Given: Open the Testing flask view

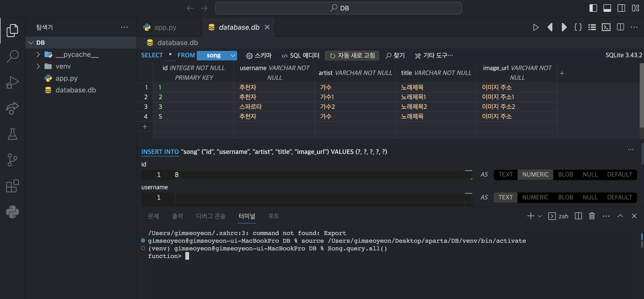Looking at the screenshot, I should (x=12, y=134).
